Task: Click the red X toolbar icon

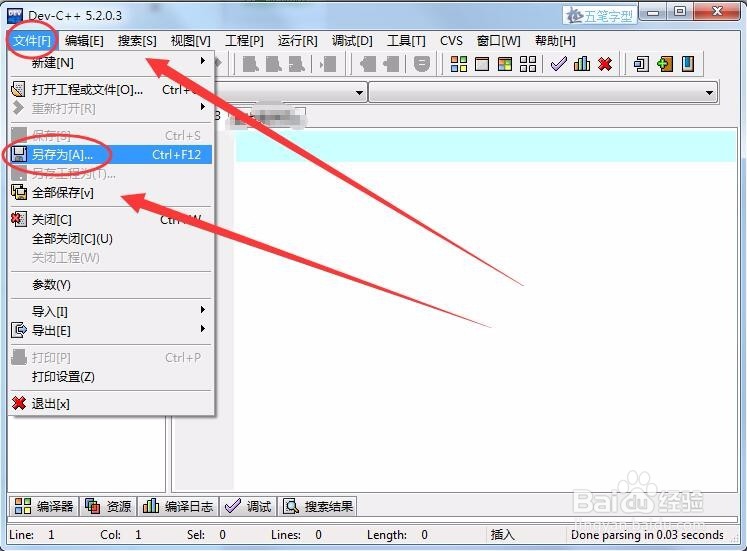Action: tap(605, 64)
